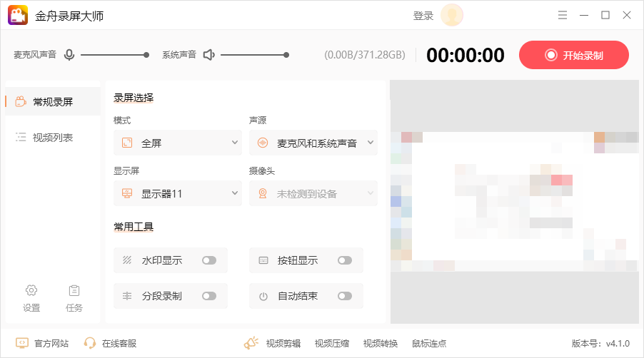Mute the microphone via its icon
The height and width of the screenshot is (358, 644).
click(69, 54)
